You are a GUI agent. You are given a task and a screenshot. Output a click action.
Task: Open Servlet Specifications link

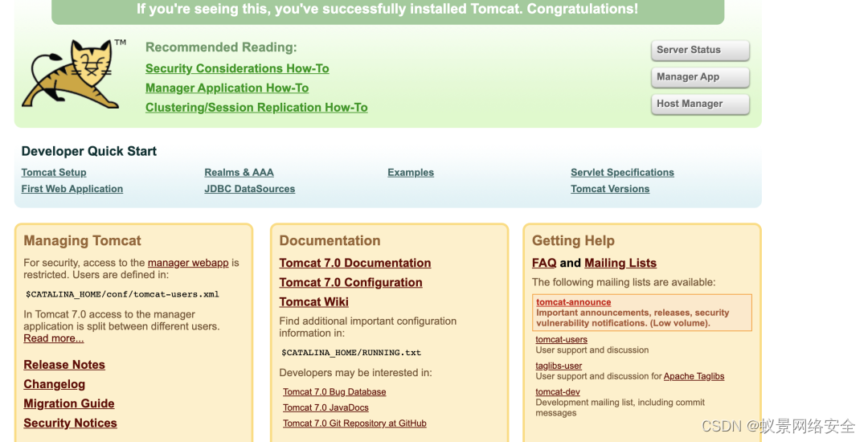(622, 173)
